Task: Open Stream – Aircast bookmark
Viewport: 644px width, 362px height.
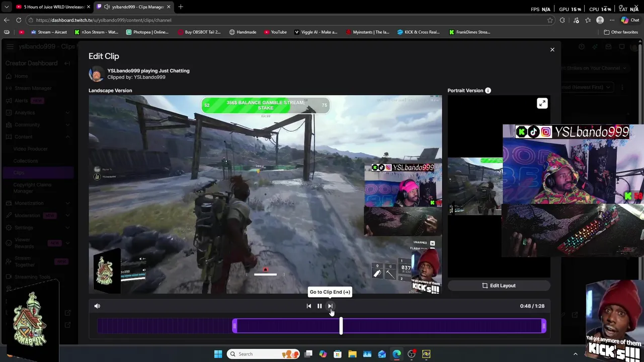Action: (49, 32)
